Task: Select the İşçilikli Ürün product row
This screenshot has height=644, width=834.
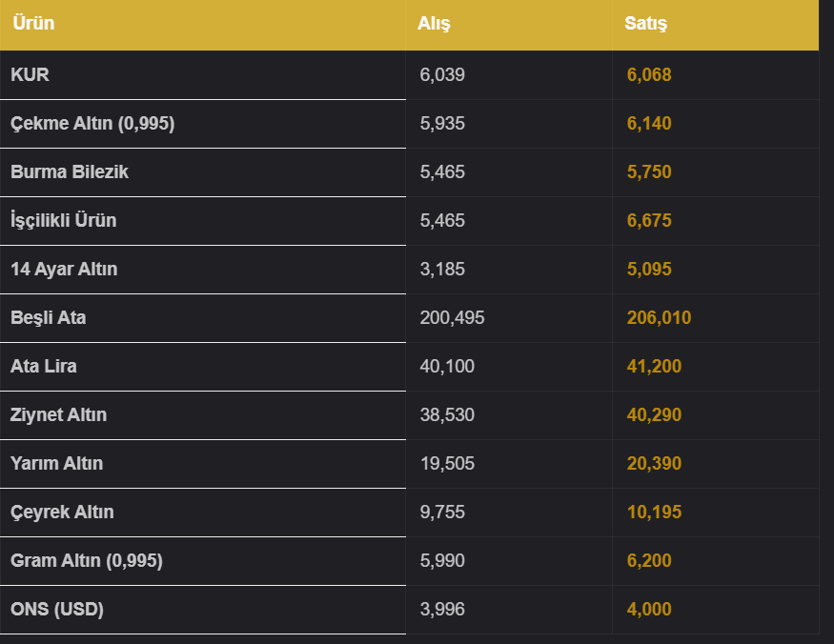Action: [409, 221]
